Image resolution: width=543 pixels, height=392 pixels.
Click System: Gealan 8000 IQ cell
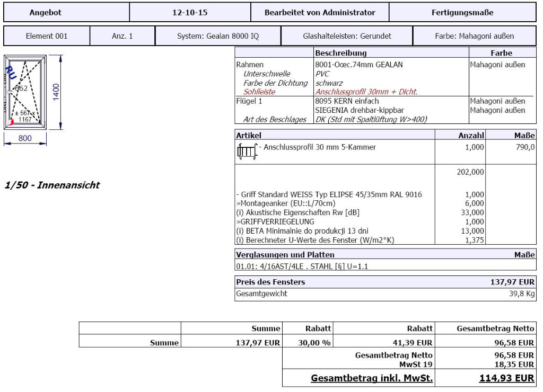click(218, 37)
